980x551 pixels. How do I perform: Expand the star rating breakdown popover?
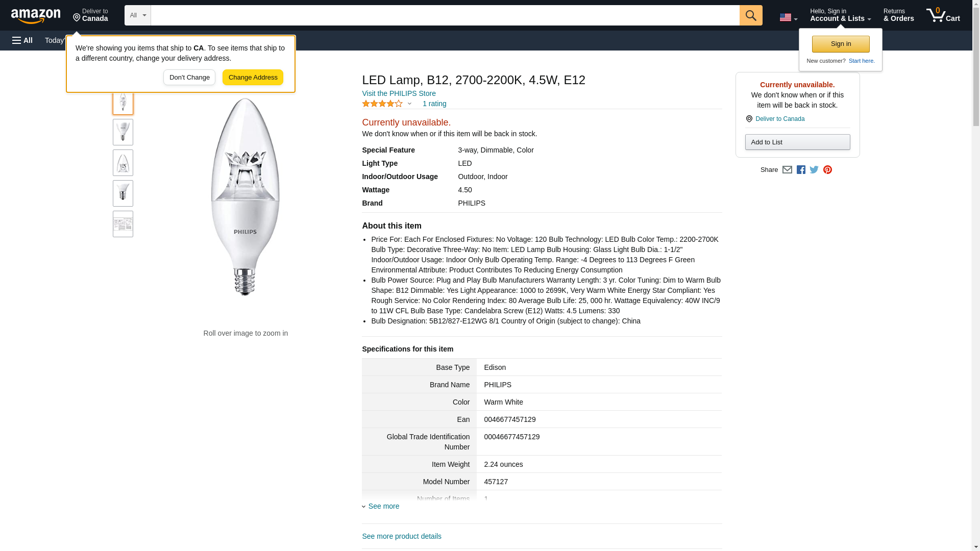click(409, 104)
